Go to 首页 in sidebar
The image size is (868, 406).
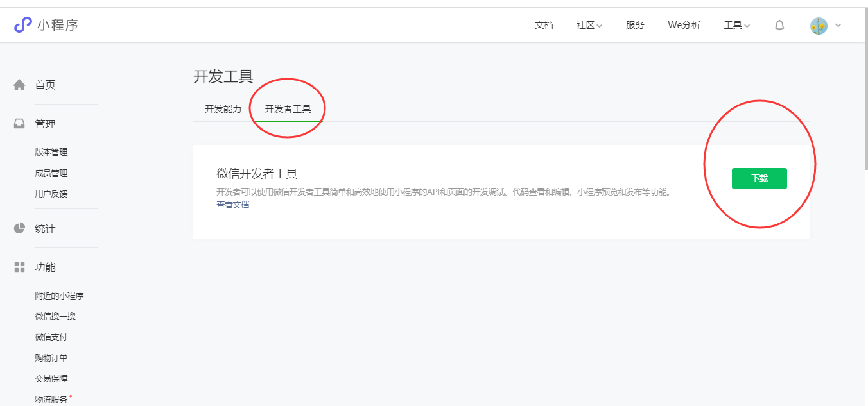(x=45, y=85)
